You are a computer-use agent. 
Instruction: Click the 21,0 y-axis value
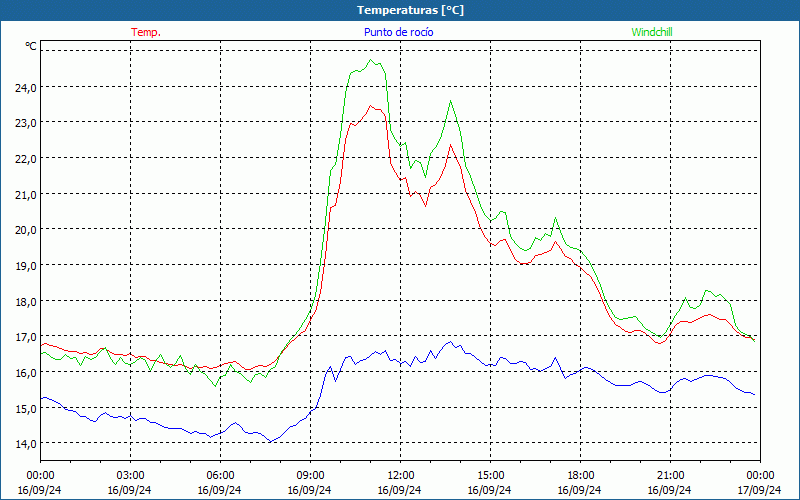tap(26, 194)
